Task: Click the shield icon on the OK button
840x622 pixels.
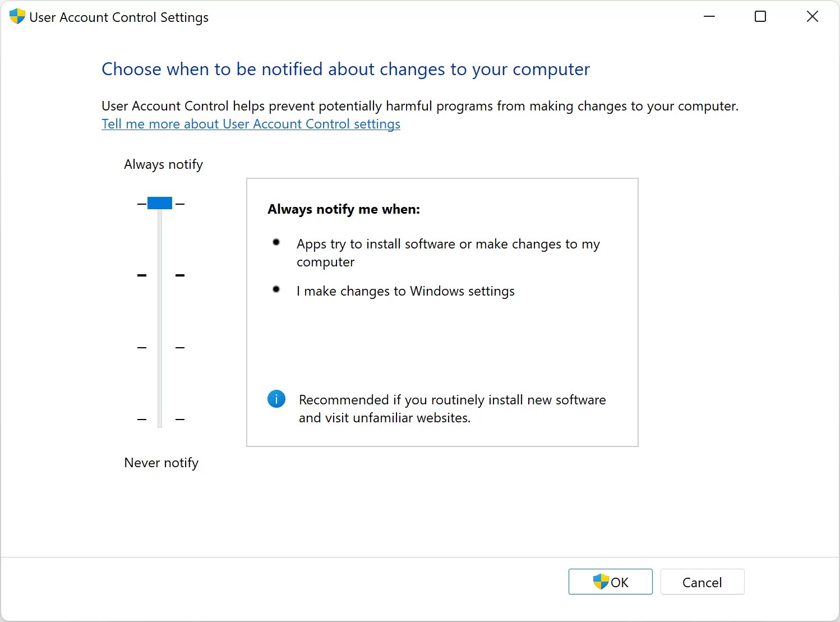Action: coord(601,582)
